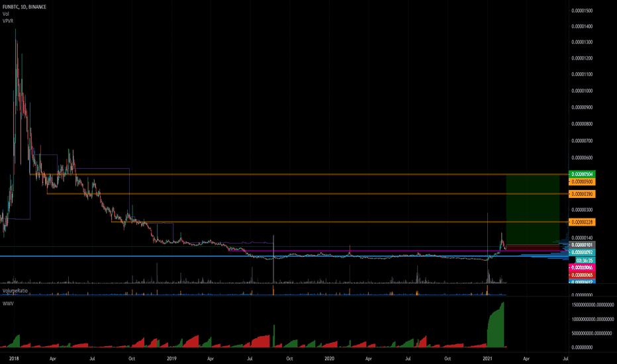Click the 0.00000800 price axis label
Image resolution: width=617 pixels, height=364 pixels.
pos(582,124)
